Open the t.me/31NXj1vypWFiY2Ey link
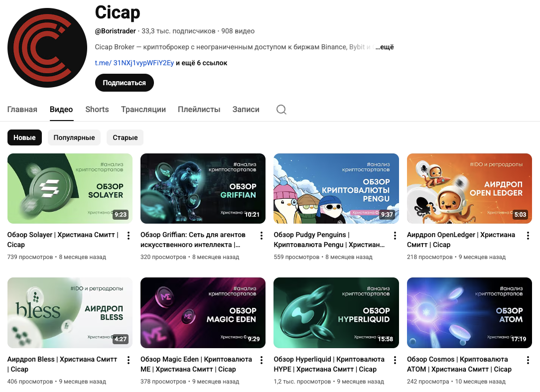Viewport: 540px width, 392px height. [x=135, y=63]
